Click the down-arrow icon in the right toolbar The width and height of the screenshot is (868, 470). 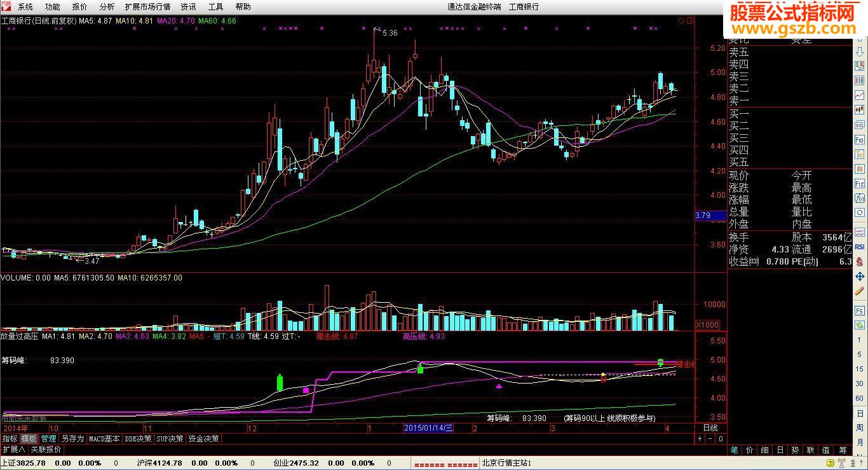click(860, 52)
